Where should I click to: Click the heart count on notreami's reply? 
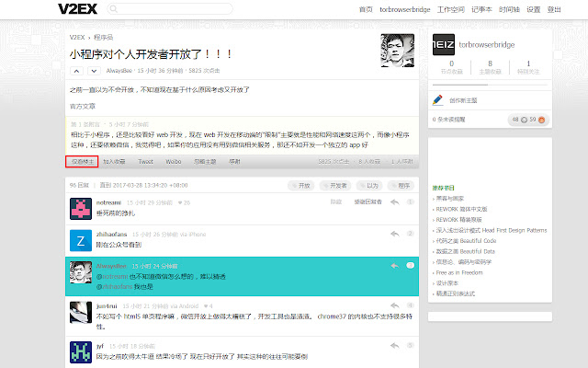click(x=184, y=202)
